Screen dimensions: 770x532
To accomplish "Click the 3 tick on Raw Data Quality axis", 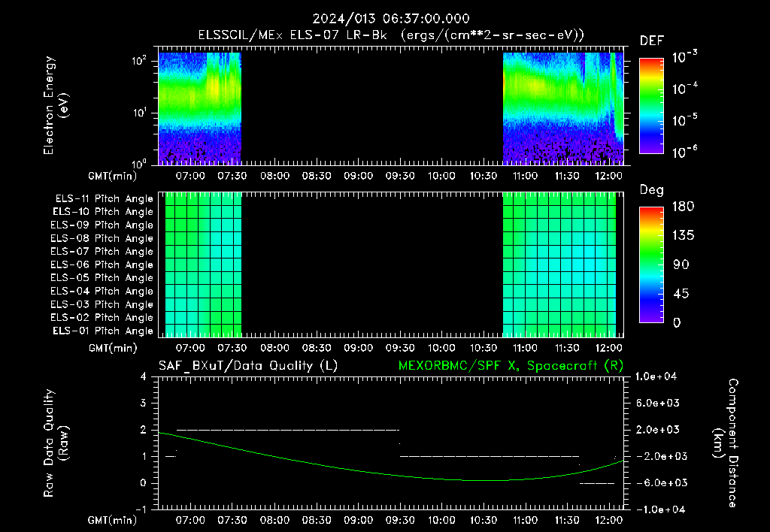I will point(143,403).
